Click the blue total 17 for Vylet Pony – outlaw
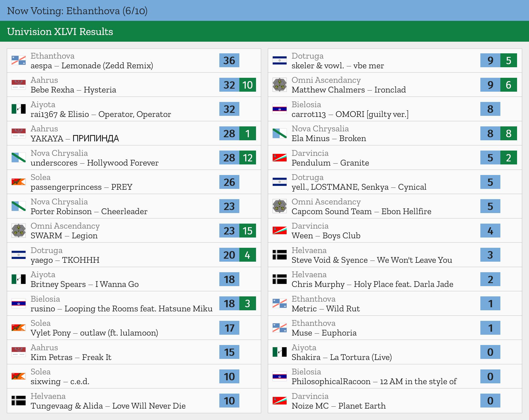529x420 pixels. [x=229, y=328]
